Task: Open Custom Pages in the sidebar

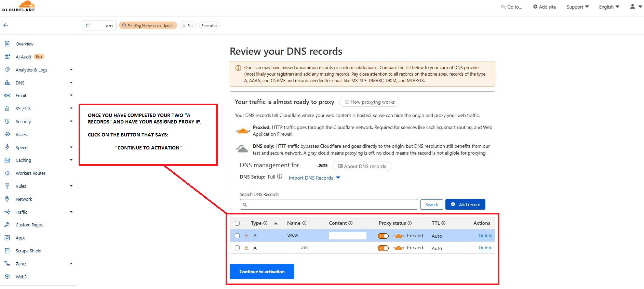Action: coord(29,225)
